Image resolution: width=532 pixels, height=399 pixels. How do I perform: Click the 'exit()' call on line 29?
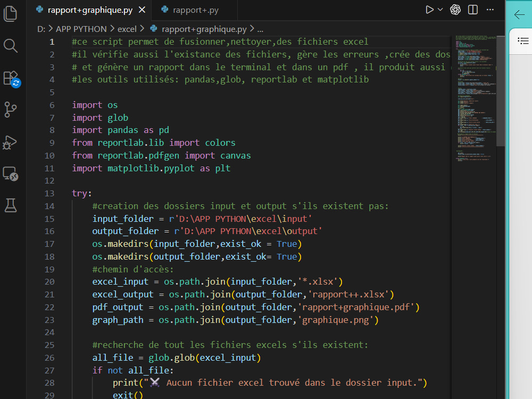(x=128, y=395)
